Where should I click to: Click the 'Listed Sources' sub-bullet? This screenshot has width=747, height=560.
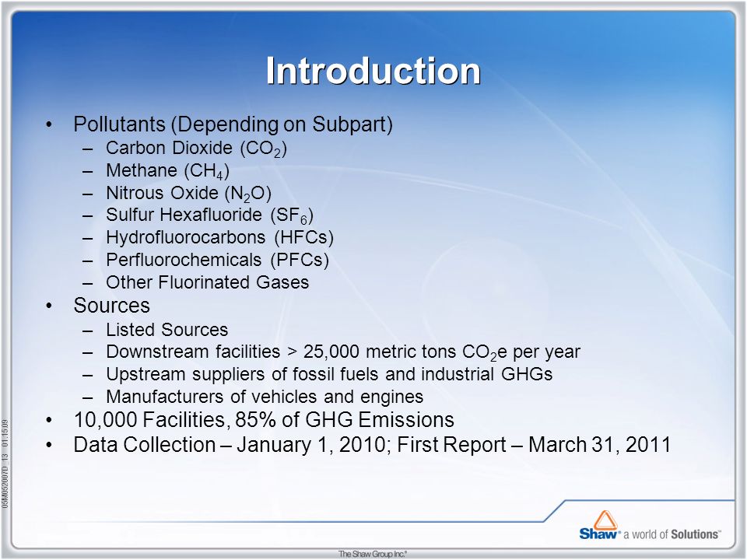[x=167, y=330]
